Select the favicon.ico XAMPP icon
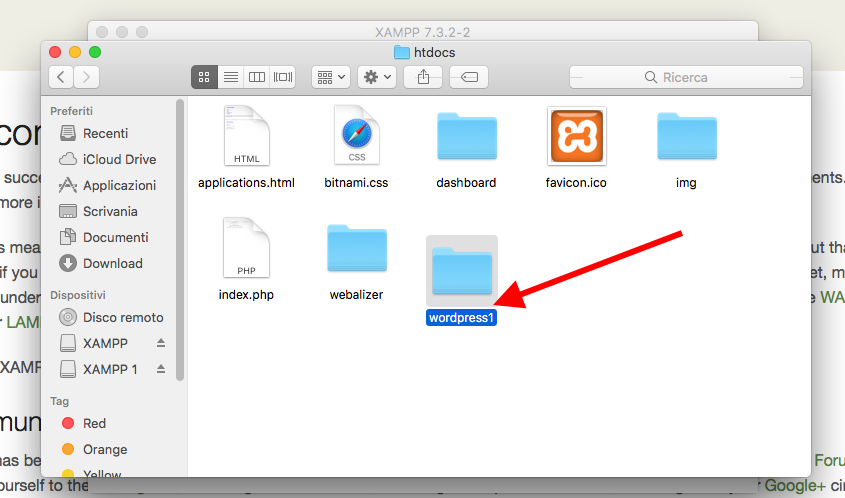Viewport: 845px width, 498px height. 577,136
